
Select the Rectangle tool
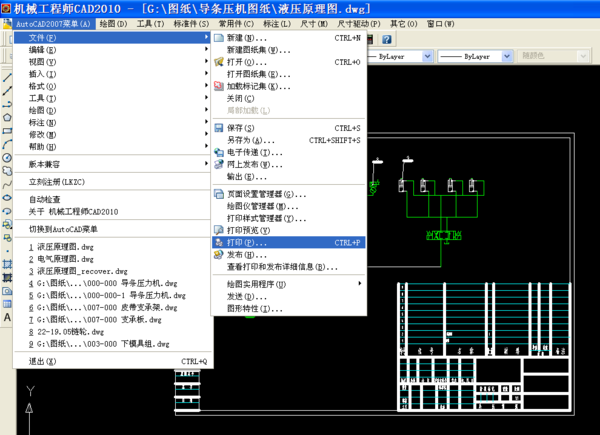tap(7, 131)
